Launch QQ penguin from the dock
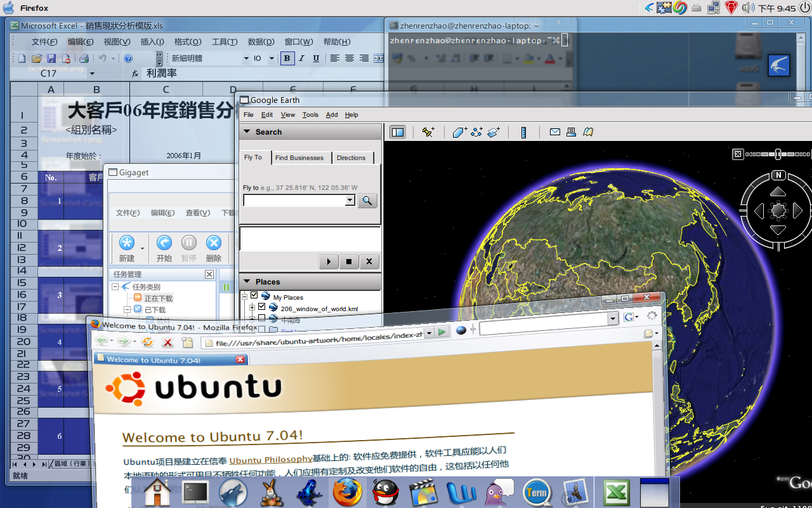Image resolution: width=812 pixels, height=508 pixels. point(385,493)
